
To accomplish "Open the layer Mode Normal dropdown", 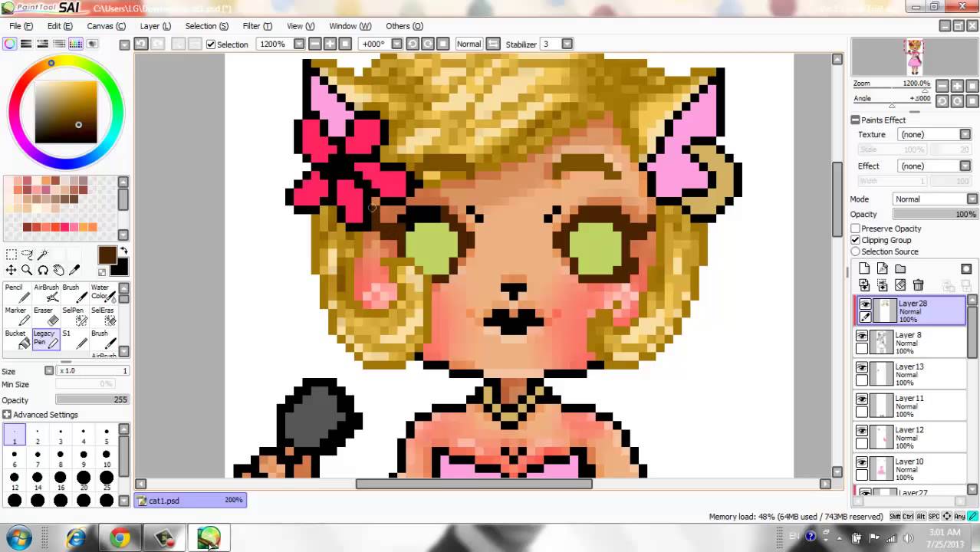I will click(x=972, y=199).
